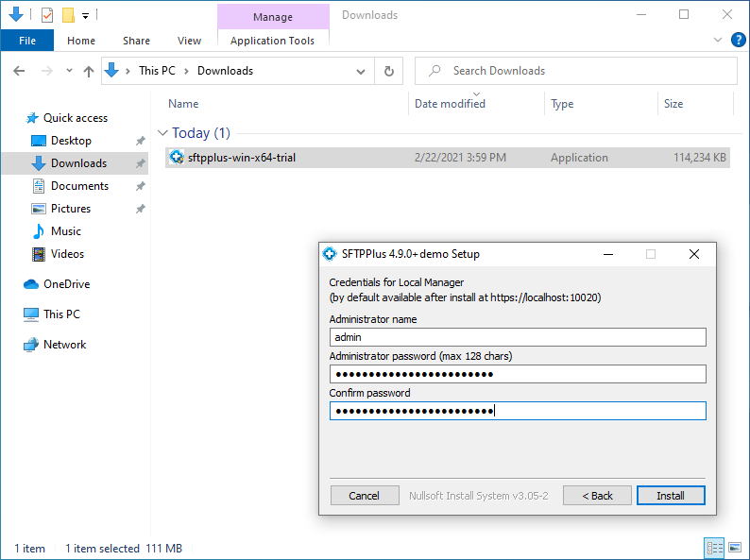
Task: Click the Administrator name field
Action: [517, 337]
